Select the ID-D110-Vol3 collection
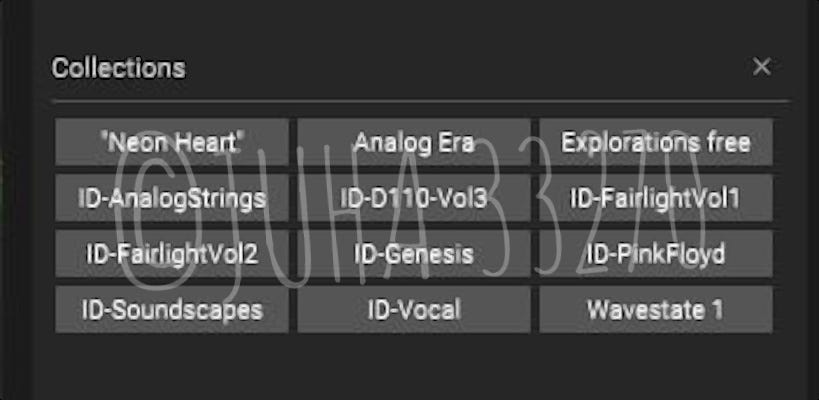This screenshot has width=819, height=400. (x=414, y=198)
